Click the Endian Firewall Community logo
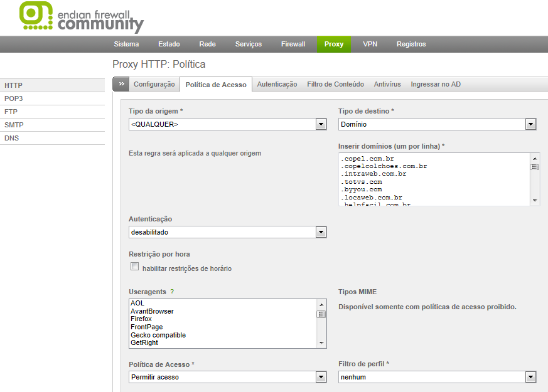Screen dimensions: 548x392 point(82,18)
